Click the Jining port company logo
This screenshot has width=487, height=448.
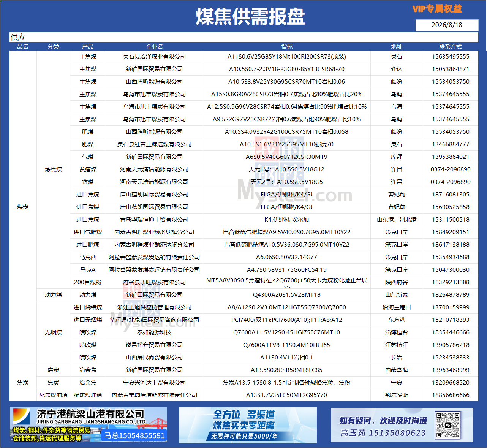coord(22,417)
